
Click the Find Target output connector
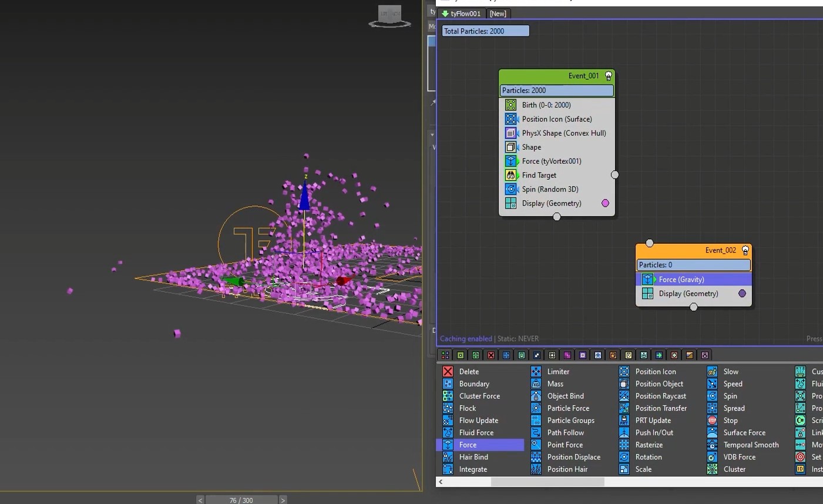click(x=614, y=174)
